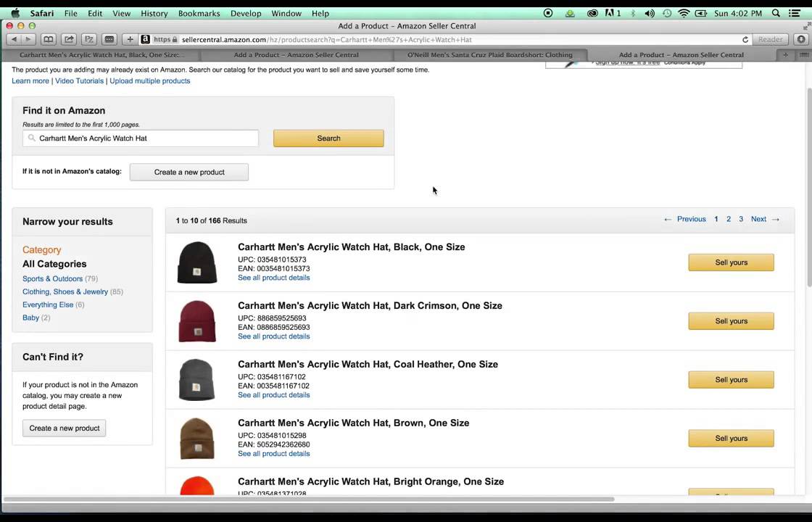The image size is (812, 522).
Task: Reload the page using refresh icon
Action: (x=745, y=39)
